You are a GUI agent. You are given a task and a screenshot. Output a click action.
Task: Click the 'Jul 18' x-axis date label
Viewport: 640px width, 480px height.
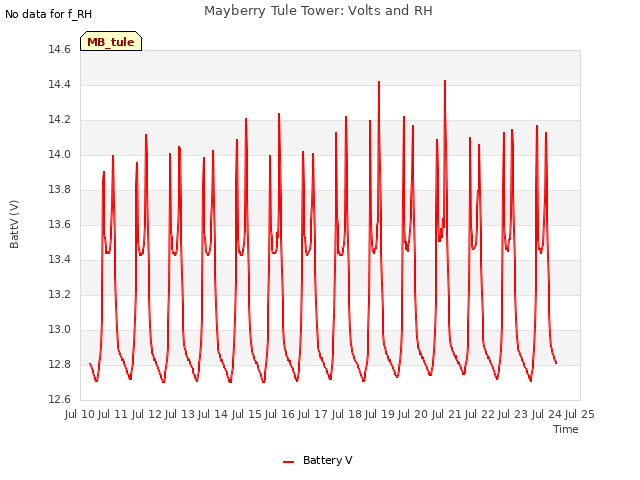tap(347, 414)
